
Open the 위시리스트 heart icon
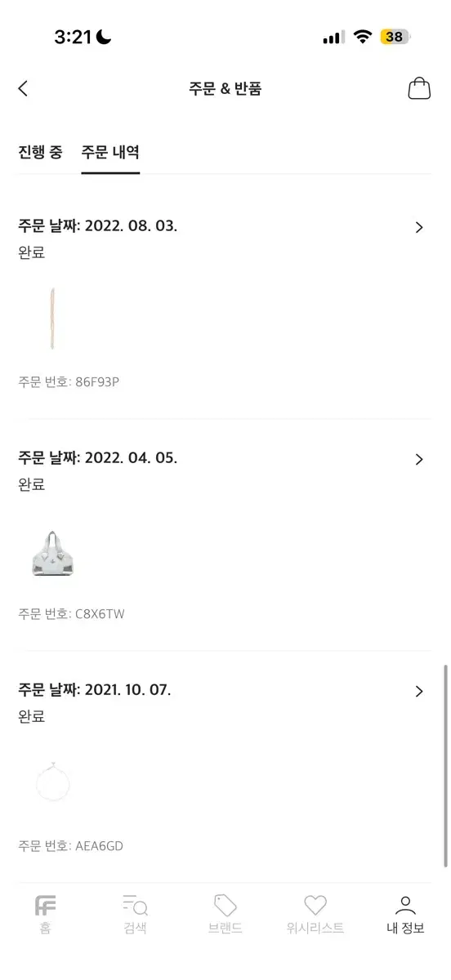coord(315,905)
